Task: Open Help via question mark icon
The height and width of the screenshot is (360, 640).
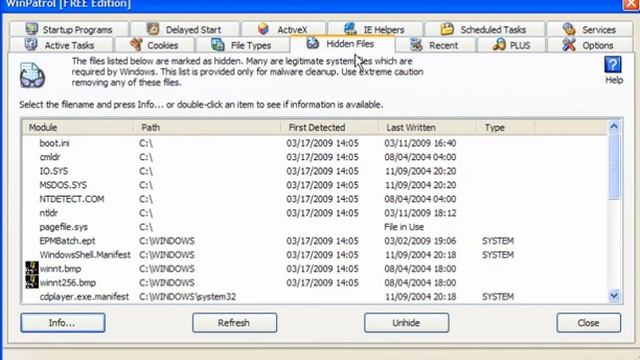Action: click(613, 65)
